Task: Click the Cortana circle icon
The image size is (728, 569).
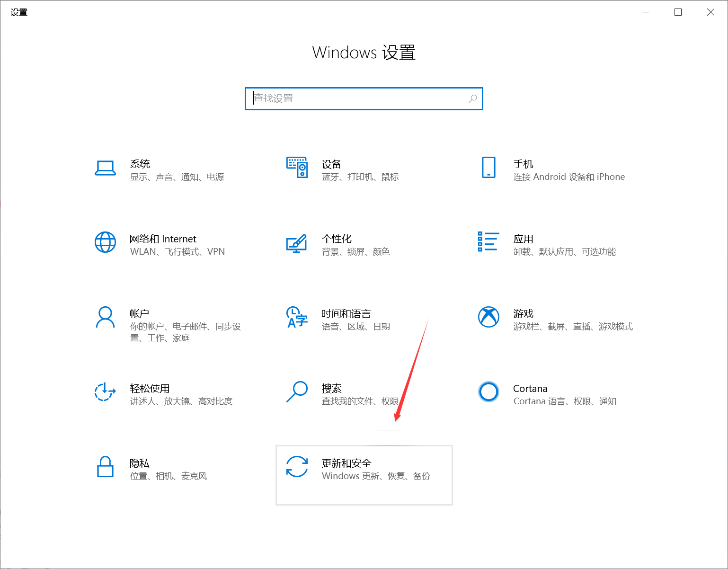Action: point(488,392)
